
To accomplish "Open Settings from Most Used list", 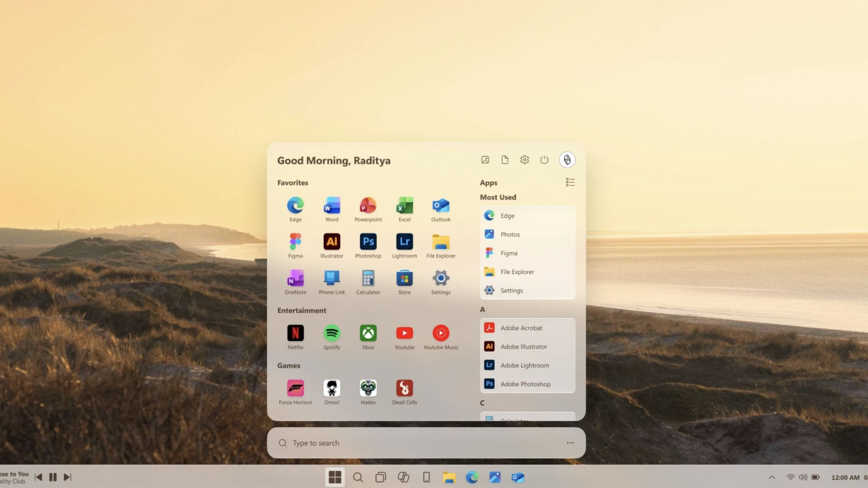I will (x=511, y=290).
